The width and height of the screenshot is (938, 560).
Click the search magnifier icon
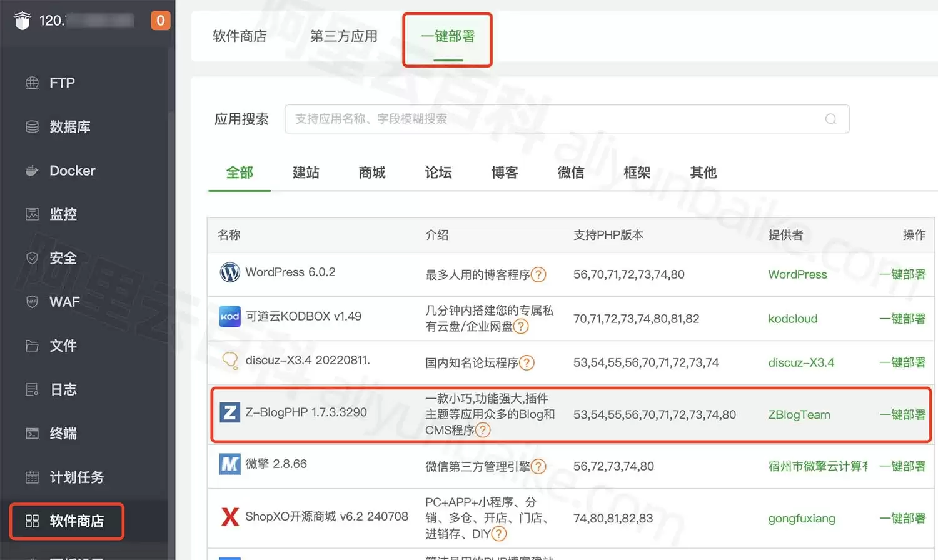coord(830,119)
